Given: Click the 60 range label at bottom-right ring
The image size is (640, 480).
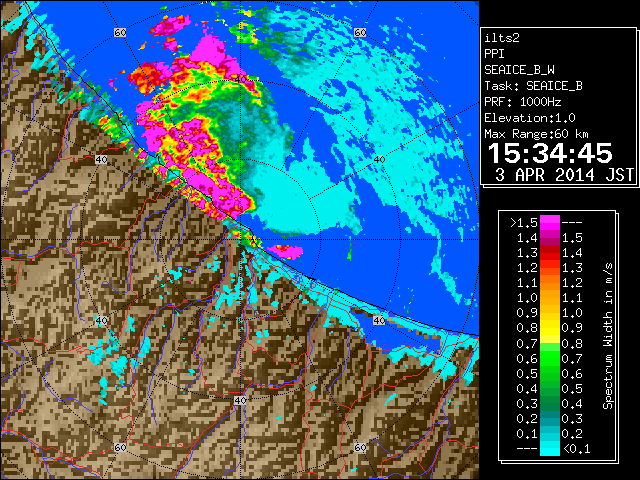Looking at the screenshot, I should click(360, 447).
